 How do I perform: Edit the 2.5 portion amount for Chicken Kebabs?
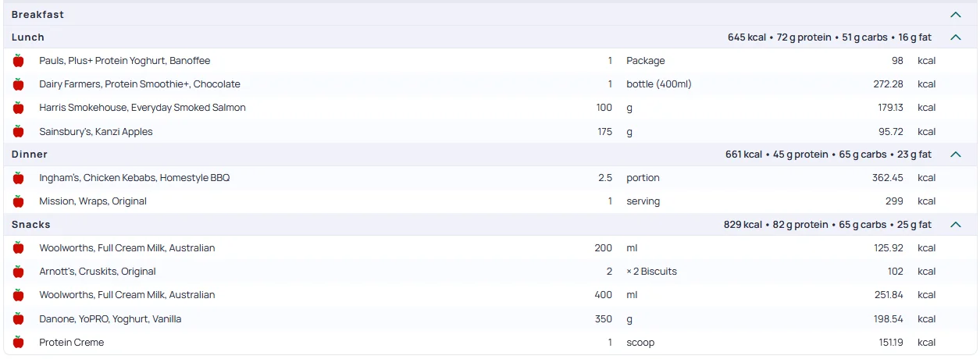pyautogui.click(x=604, y=178)
